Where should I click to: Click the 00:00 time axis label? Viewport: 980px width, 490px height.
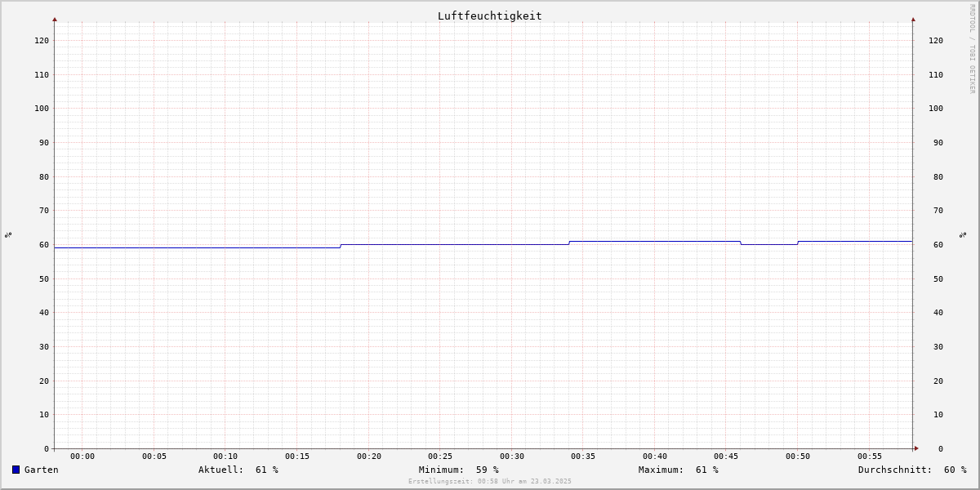(82, 456)
